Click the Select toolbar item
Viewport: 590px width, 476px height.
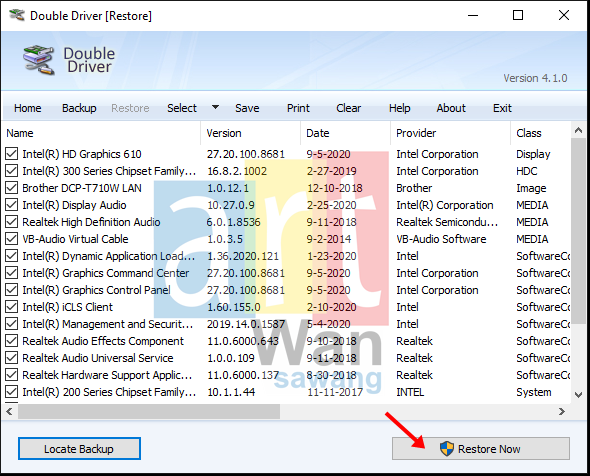tap(182, 108)
